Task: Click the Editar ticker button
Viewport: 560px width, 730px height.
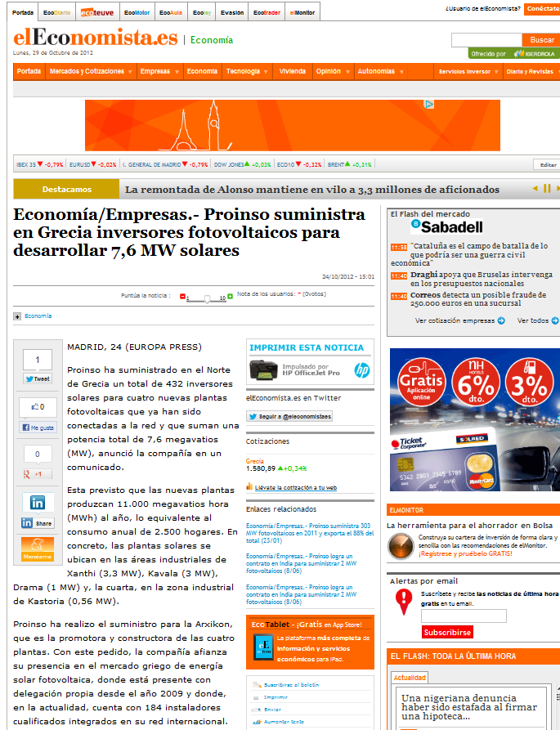Action: pos(547,164)
